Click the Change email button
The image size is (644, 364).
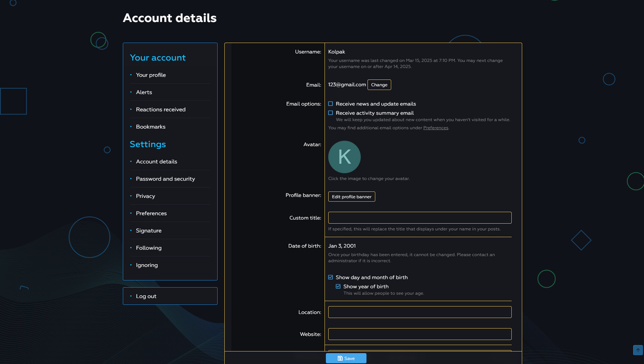click(379, 85)
